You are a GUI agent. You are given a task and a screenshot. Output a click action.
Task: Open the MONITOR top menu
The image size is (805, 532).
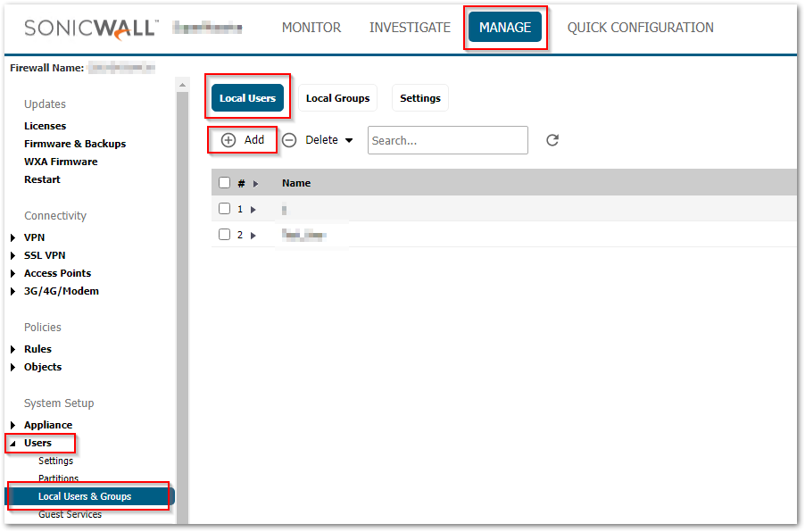(311, 28)
